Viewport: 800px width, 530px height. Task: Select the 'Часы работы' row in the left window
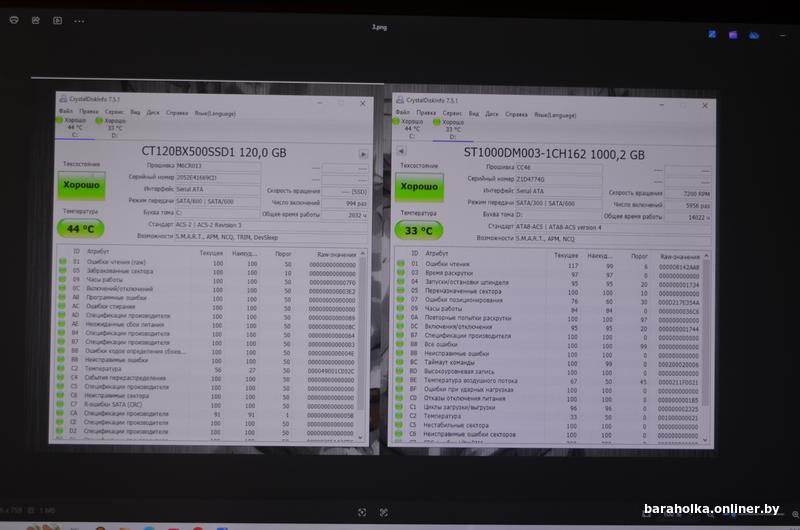coord(208,280)
